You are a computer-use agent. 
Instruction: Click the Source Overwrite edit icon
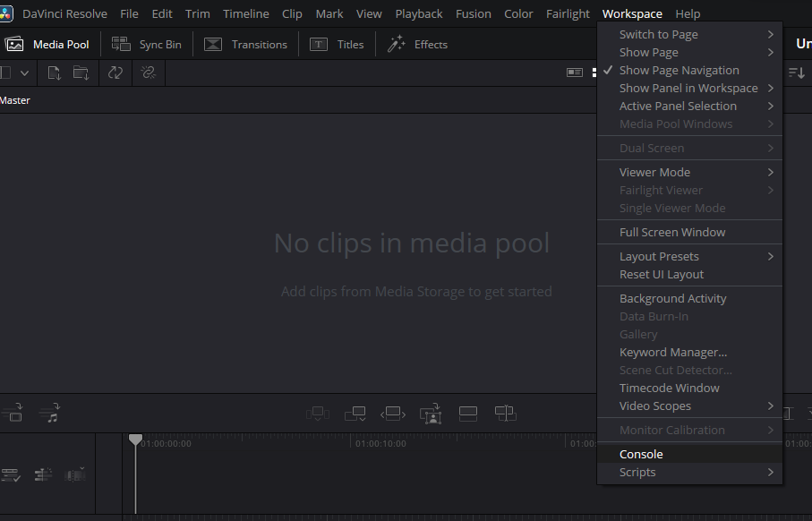(505, 414)
